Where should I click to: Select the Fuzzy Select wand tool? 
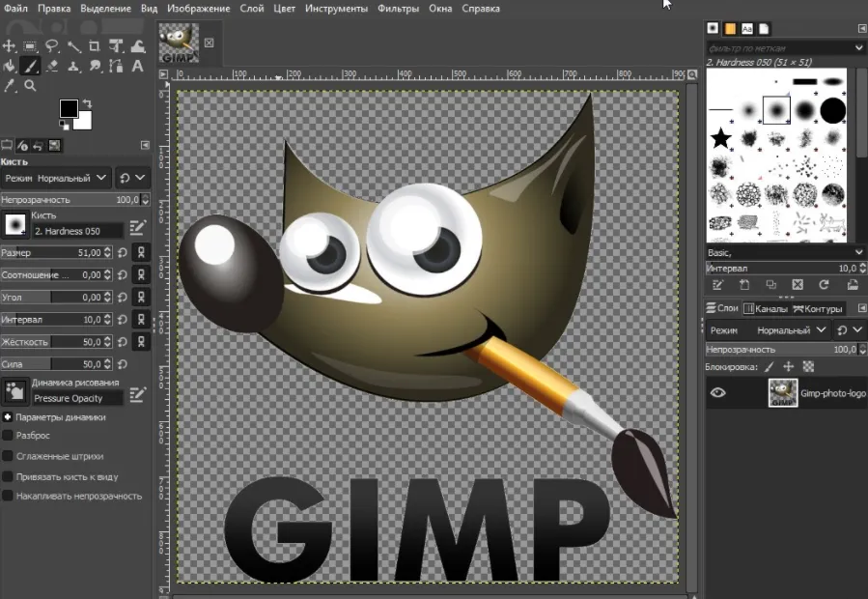pyautogui.click(x=73, y=46)
